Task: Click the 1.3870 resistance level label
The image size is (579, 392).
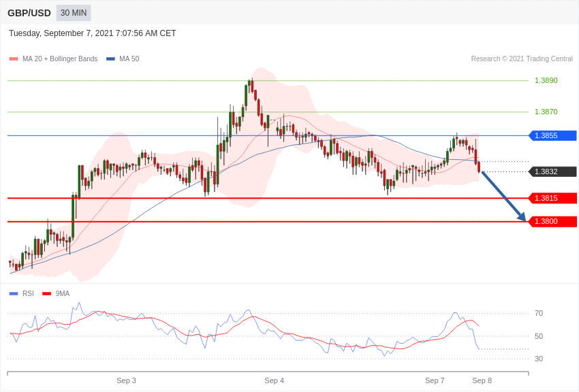Action: pos(546,112)
